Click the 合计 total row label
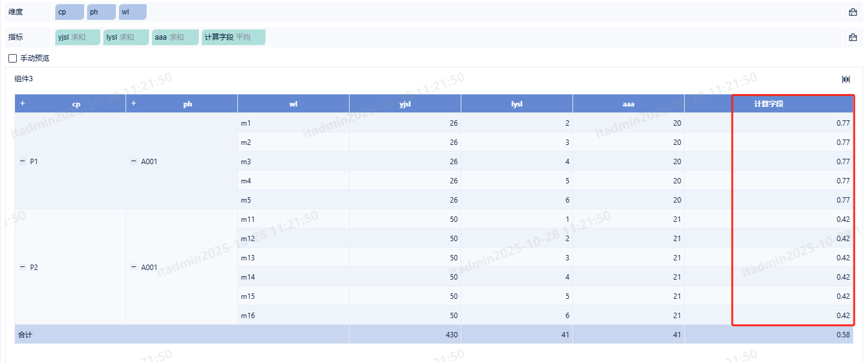Image resolution: width=868 pixels, height=362 pixels. (25, 334)
